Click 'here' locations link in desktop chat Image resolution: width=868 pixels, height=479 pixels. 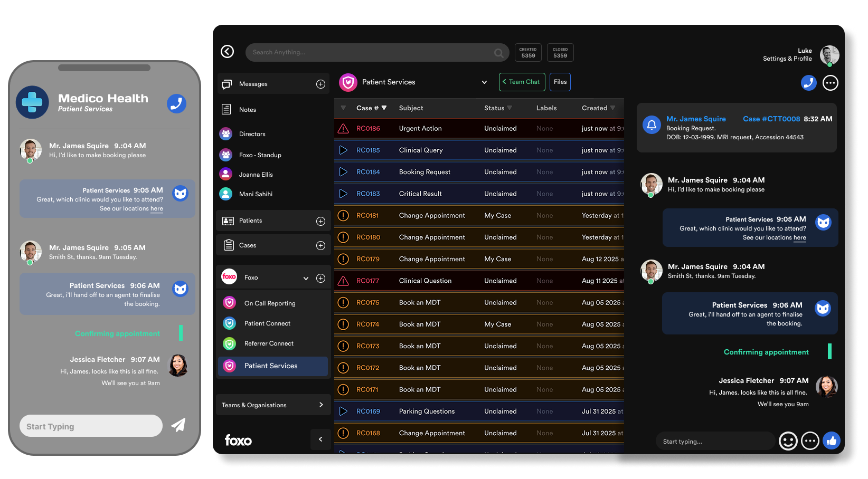[799, 238]
